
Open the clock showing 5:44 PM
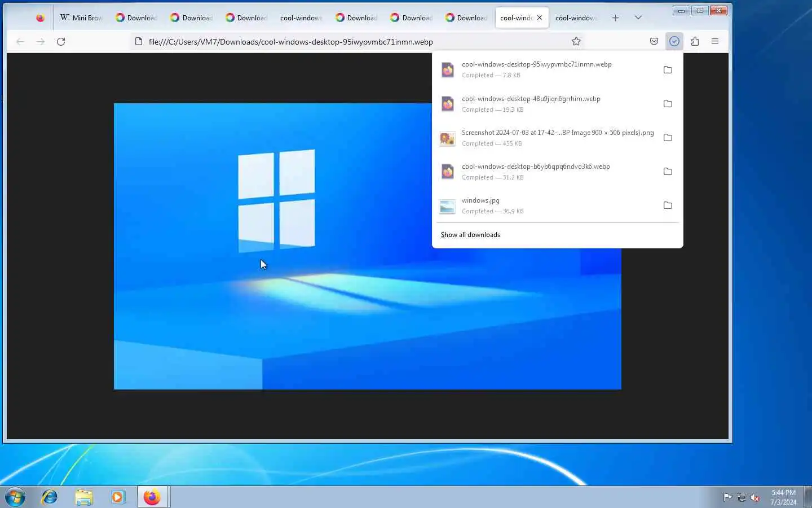point(783,497)
